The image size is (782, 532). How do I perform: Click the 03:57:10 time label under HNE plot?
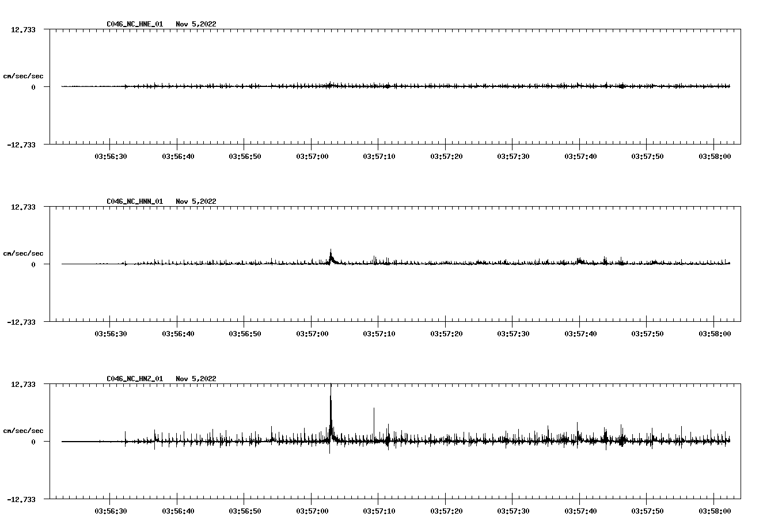pyautogui.click(x=379, y=157)
